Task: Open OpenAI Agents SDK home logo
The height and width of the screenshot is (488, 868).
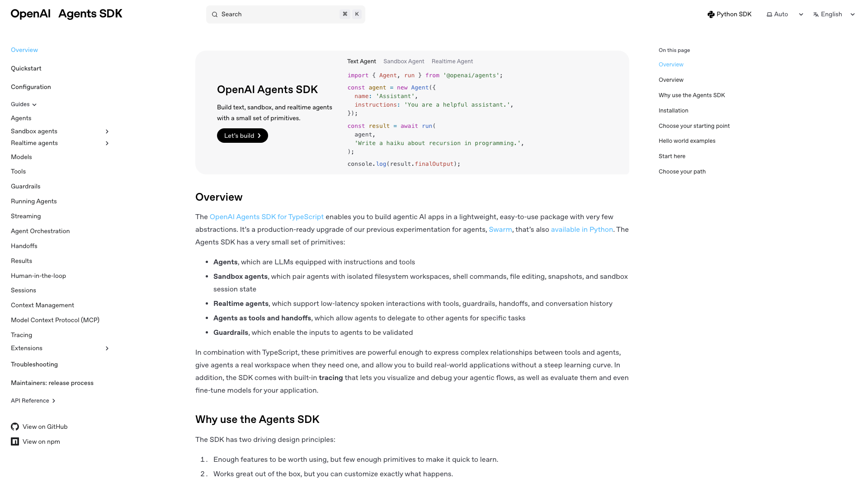Action: pos(66,14)
